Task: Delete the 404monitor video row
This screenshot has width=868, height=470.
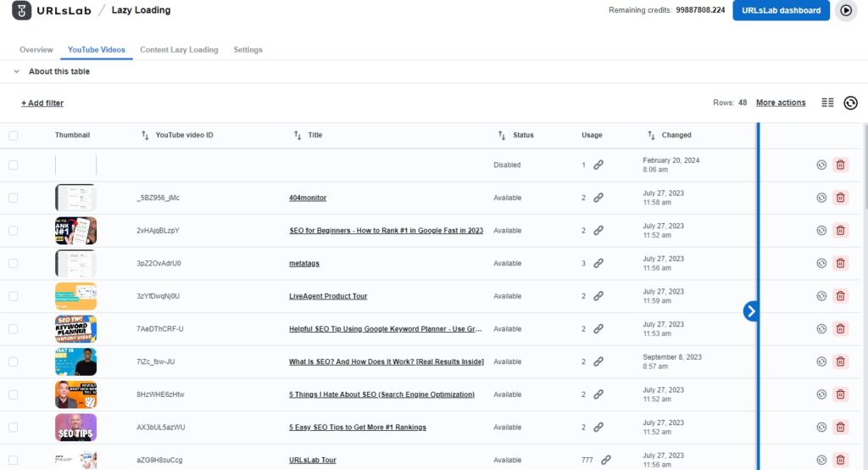Action: (840, 198)
